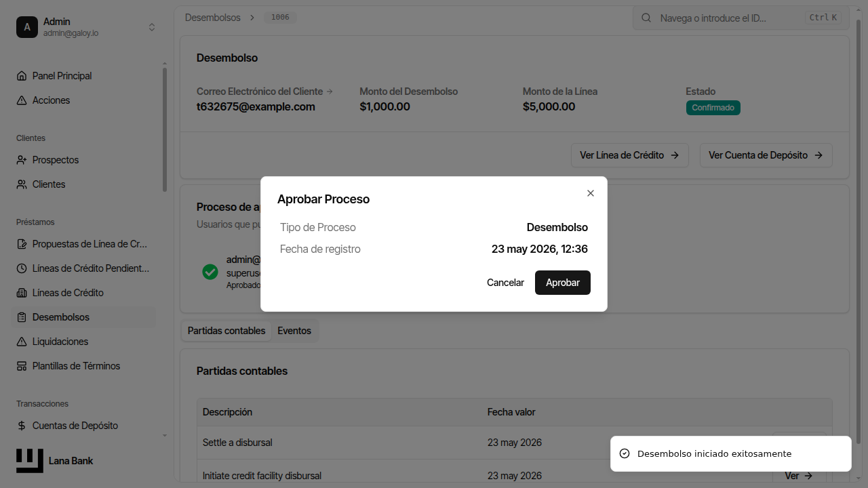Click the Cancelar button in dialog
This screenshot has width=868, height=488.
[505, 283]
